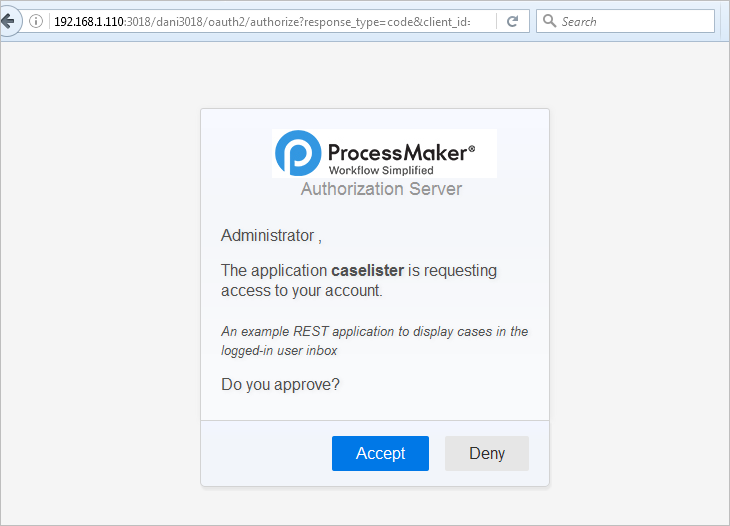Reject the request with Deny button
This screenshot has height=526, width=730.
pos(487,453)
